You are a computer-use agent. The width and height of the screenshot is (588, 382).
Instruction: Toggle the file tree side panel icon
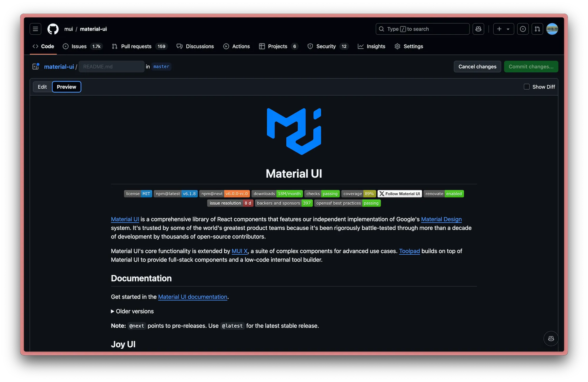pyautogui.click(x=36, y=66)
